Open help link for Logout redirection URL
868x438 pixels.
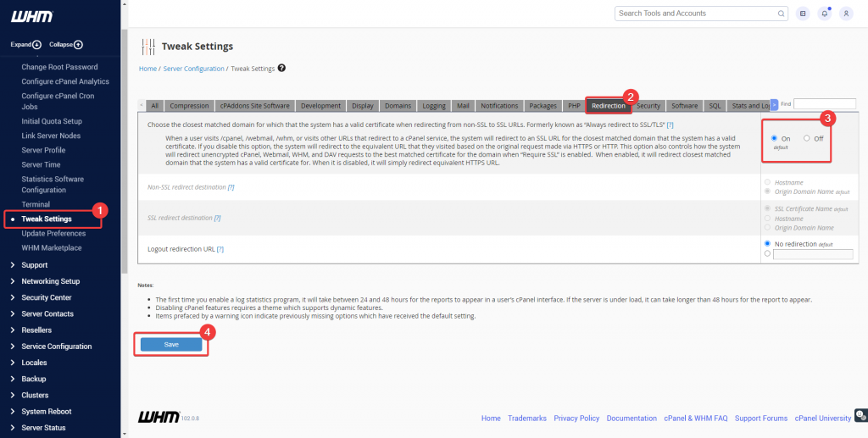click(220, 249)
